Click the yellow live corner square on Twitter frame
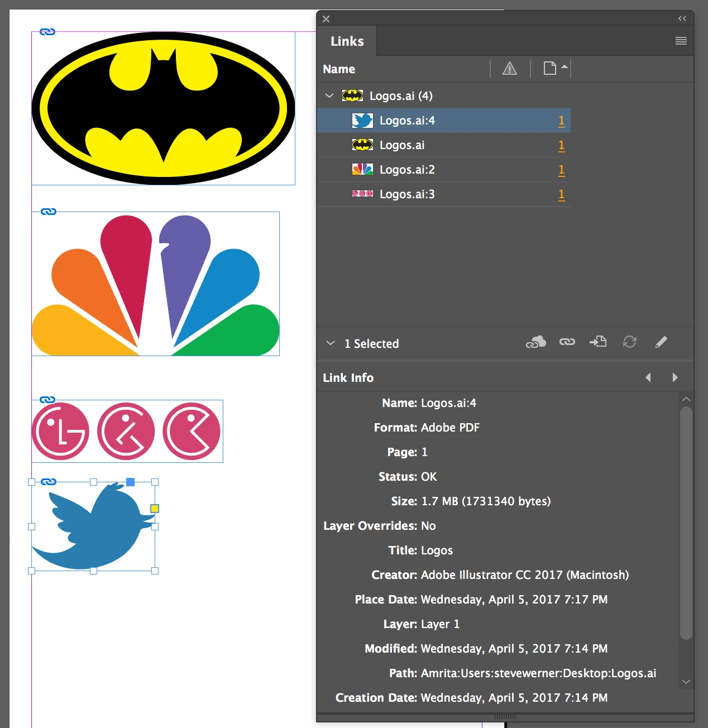 point(155,508)
